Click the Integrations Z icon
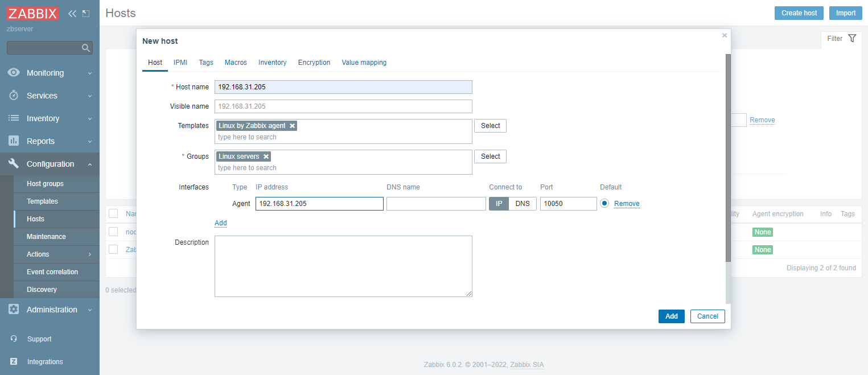868x375 pixels. click(14, 362)
